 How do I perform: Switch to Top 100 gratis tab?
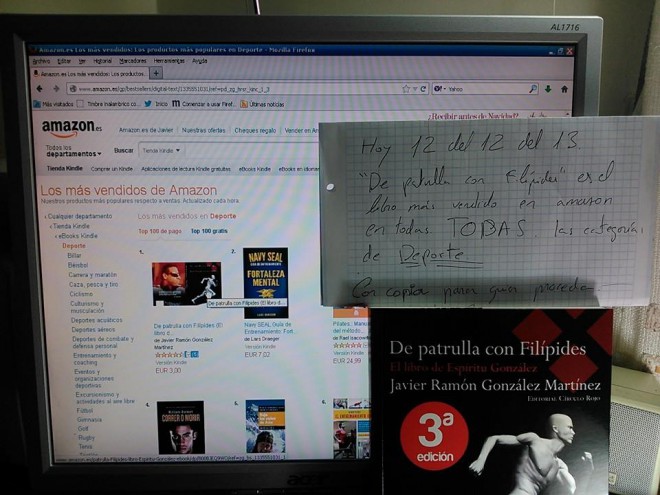209,231
